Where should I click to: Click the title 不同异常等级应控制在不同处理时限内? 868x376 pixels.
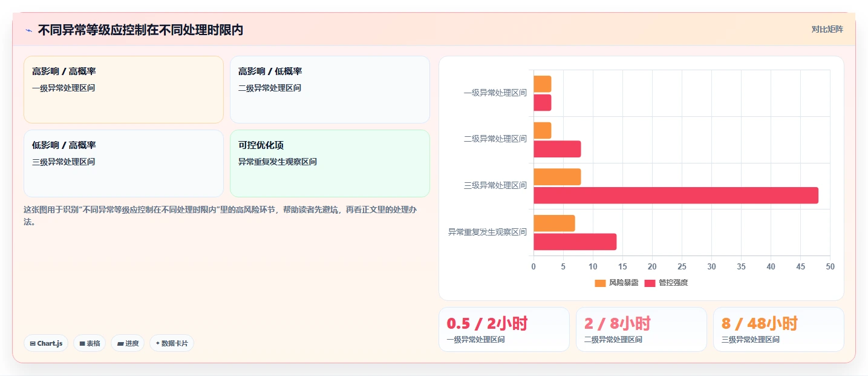coord(140,30)
